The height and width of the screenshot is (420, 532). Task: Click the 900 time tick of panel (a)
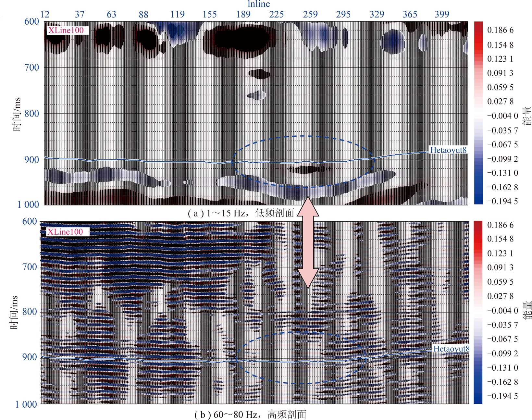pyautogui.click(x=32, y=160)
